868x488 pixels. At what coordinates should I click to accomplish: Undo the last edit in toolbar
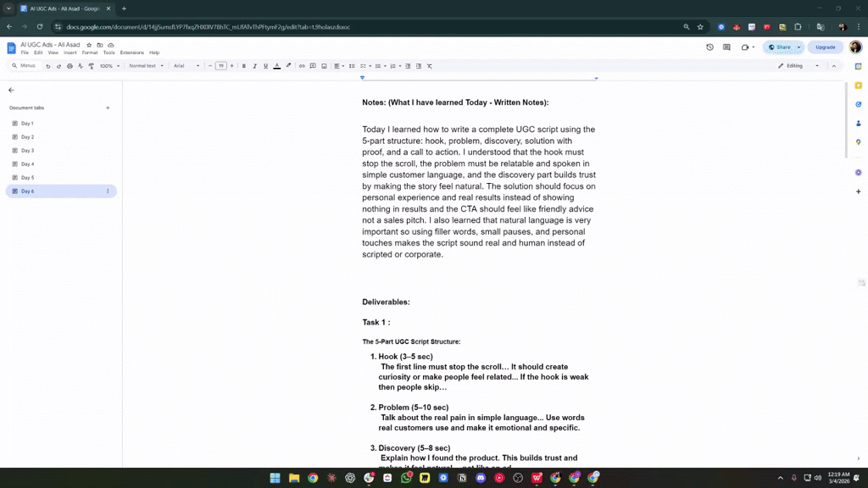coord(48,66)
